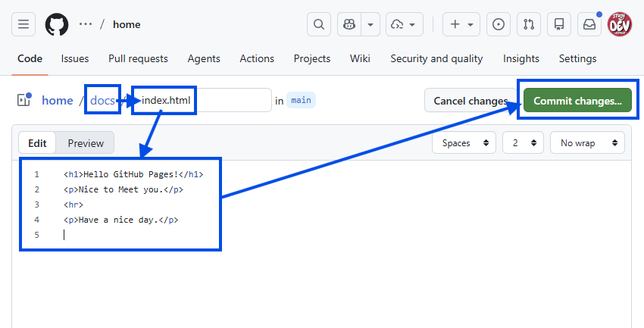Open the Actions tab
This screenshot has width=644, height=328.
tap(257, 58)
